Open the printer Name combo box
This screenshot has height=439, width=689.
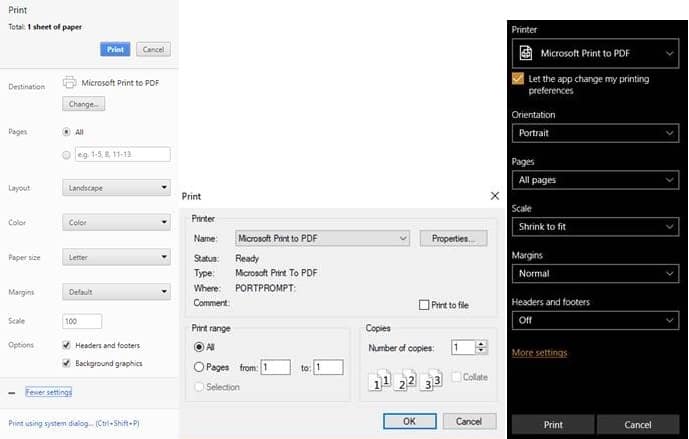(x=322, y=239)
